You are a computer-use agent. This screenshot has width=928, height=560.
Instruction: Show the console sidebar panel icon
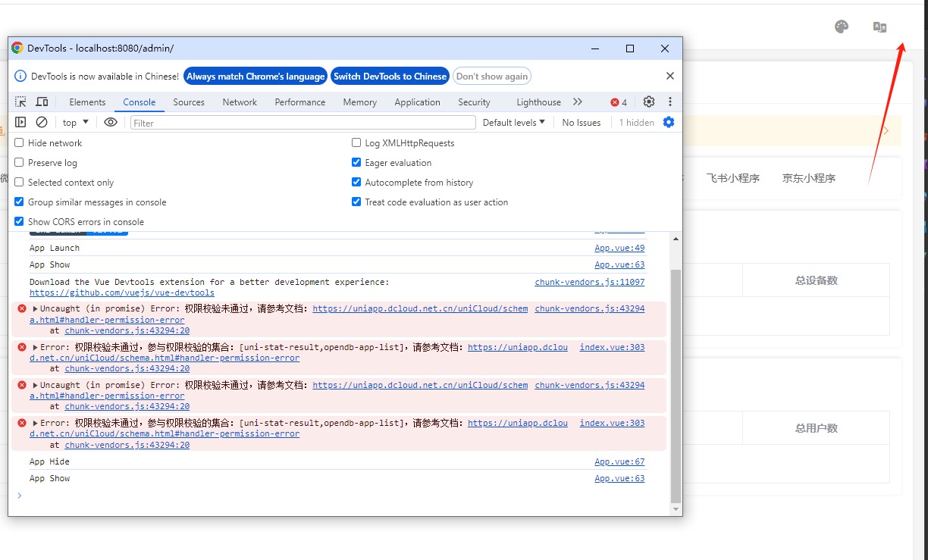click(20, 122)
